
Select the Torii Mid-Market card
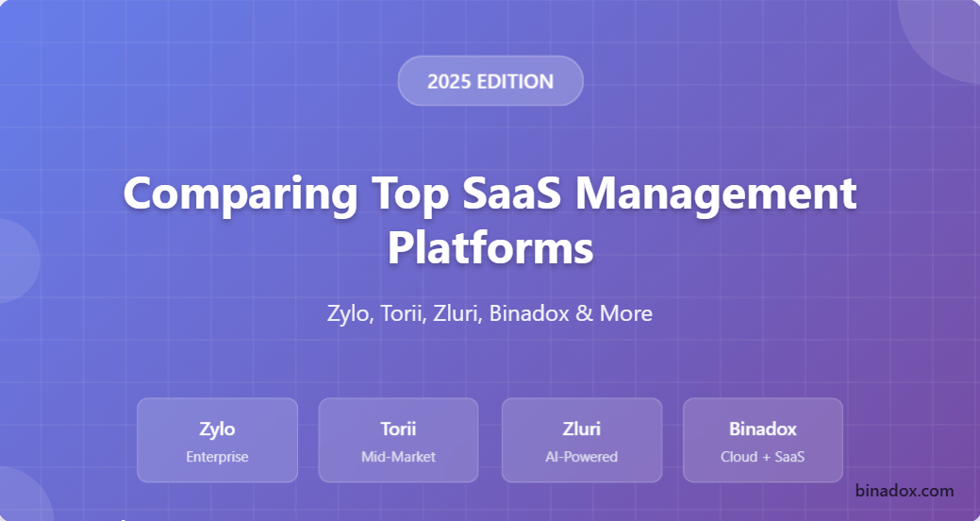398,441
